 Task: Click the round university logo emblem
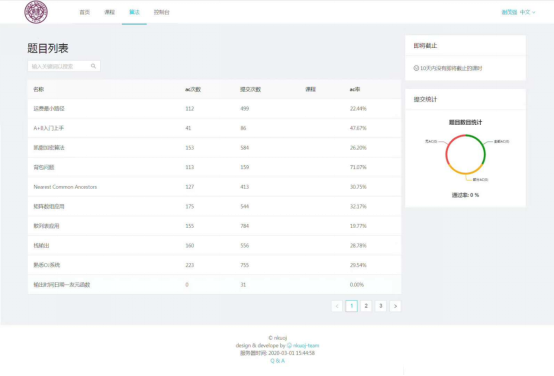point(36,12)
